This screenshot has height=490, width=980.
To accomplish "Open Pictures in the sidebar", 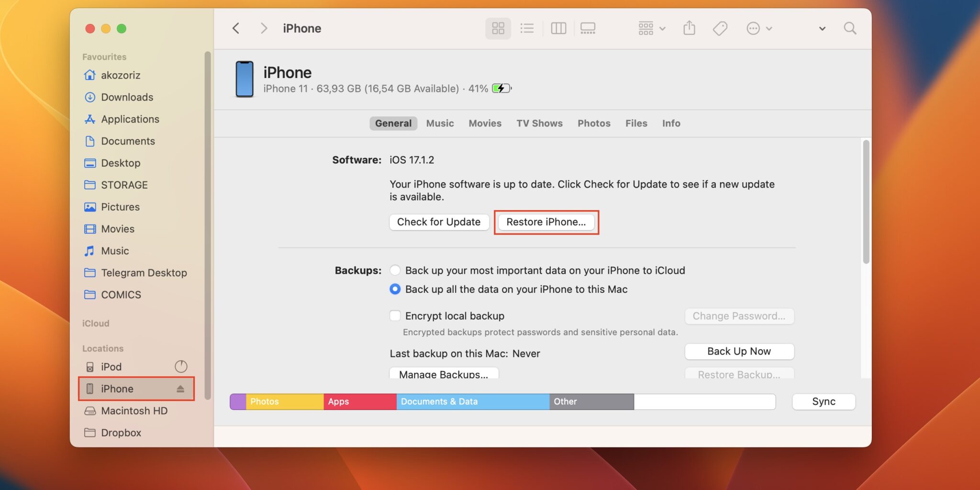I will point(120,207).
